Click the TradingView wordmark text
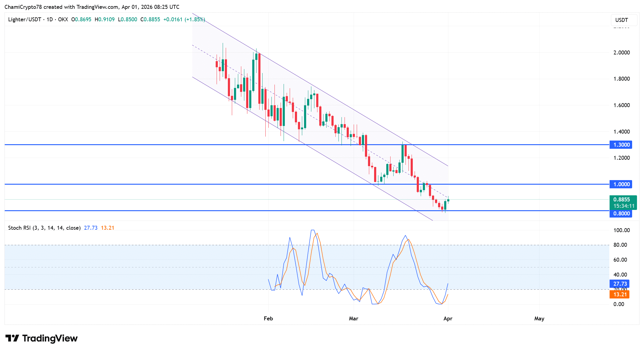The image size is (644, 352). (50, 338)
